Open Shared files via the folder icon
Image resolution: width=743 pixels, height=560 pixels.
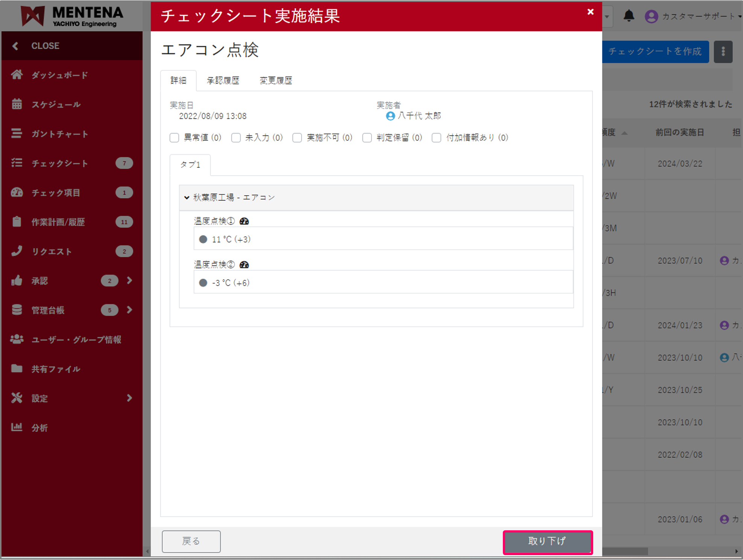click(x=17, y=369)
